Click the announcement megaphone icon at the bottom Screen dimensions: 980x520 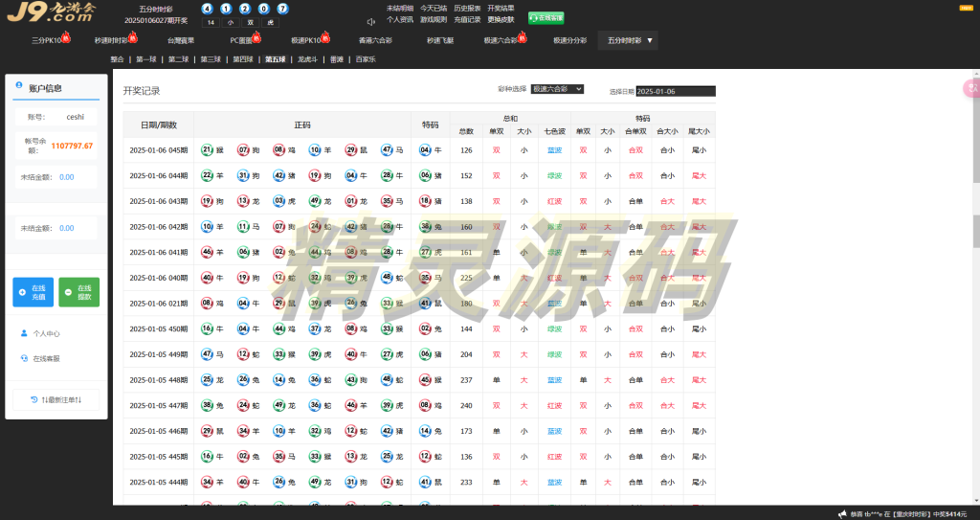(x=842, y=513)
